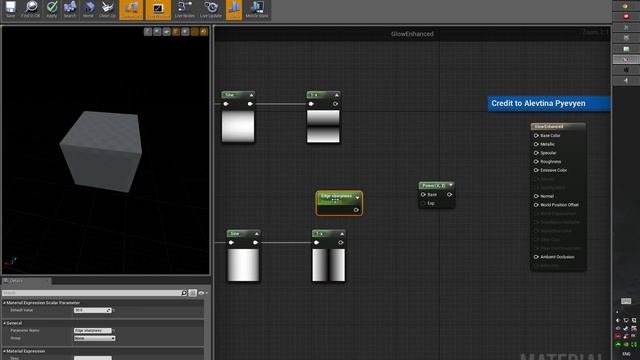Click the Power node output pin
The image size is (640, 360).
449,195
